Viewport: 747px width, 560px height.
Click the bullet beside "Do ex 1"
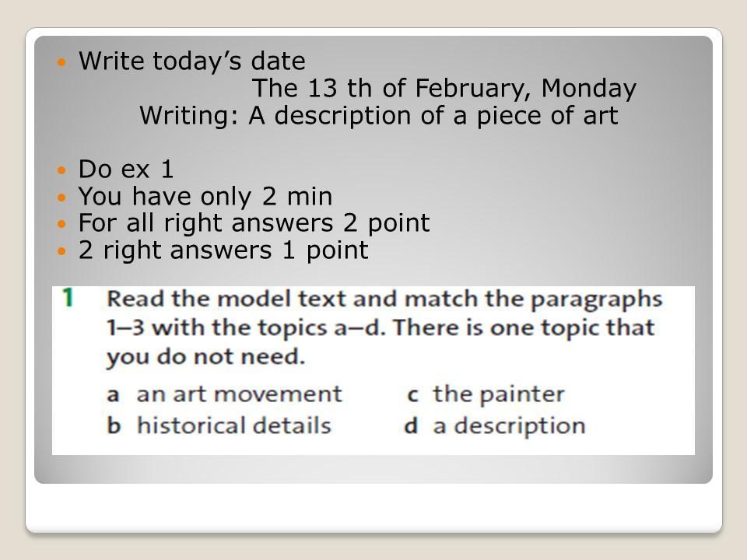click(63, 170)
